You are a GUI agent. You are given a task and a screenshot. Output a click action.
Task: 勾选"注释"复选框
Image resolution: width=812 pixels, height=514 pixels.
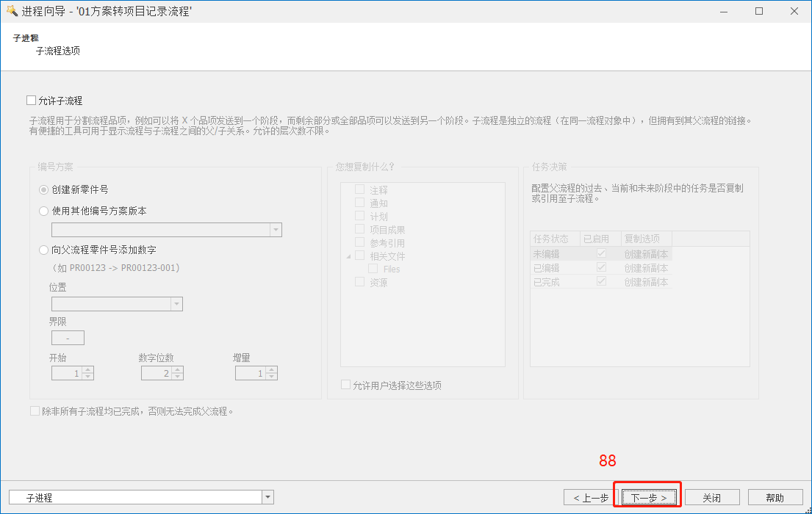(x=360, y=189)
